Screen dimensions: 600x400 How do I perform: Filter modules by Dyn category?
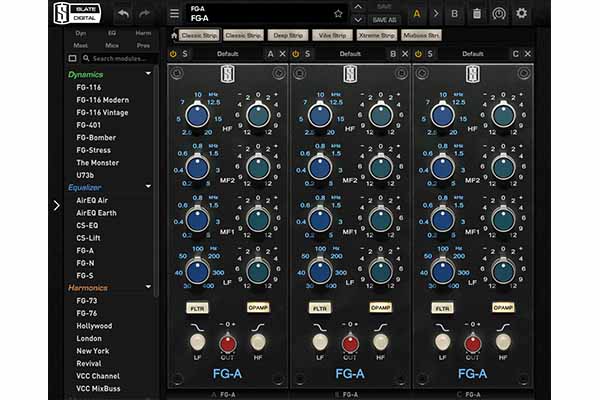pyautogui.click(x=81, y=33)
